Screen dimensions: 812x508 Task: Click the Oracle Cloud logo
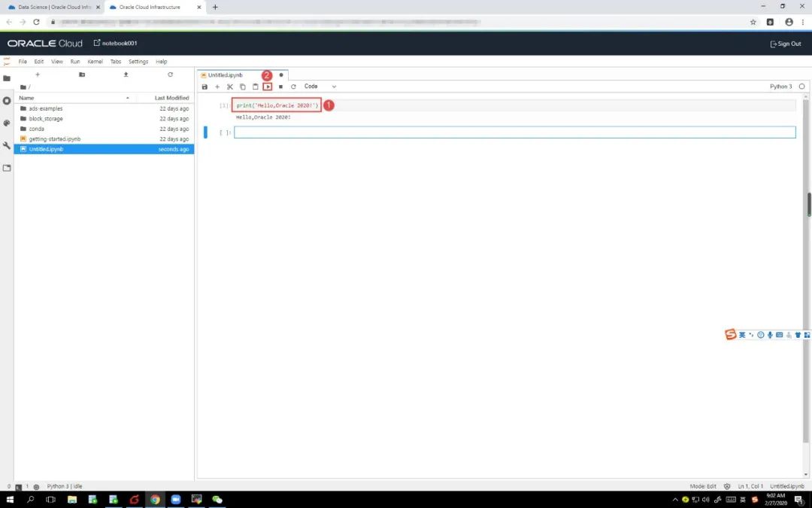pyautogui.click(x=44, y=44)
